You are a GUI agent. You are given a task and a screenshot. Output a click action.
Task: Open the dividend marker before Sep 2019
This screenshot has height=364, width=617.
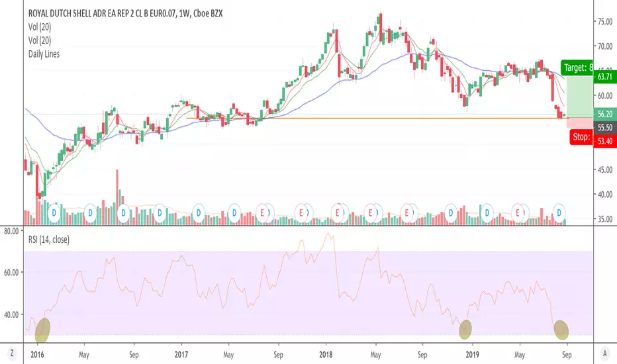[x=559, y=213]
